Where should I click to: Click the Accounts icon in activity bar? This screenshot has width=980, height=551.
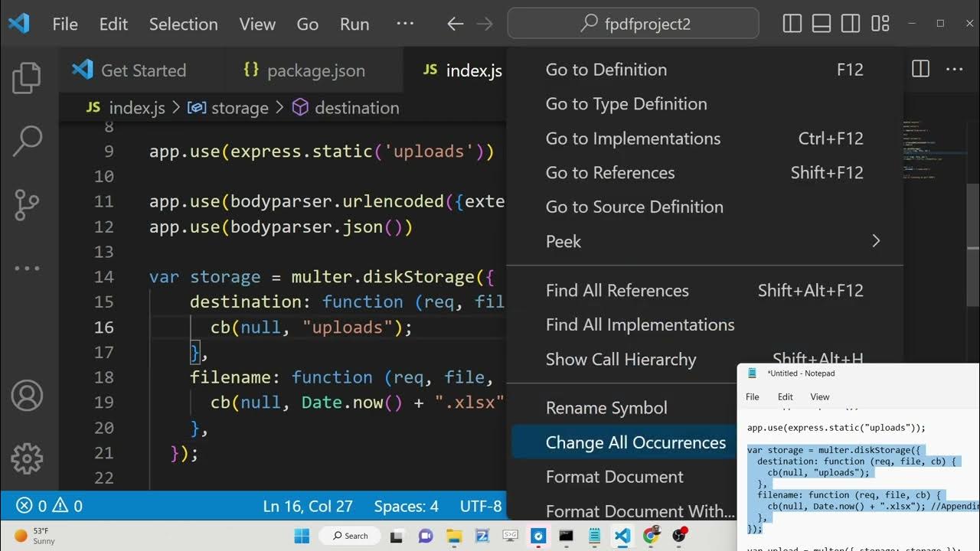pos(27,396)
